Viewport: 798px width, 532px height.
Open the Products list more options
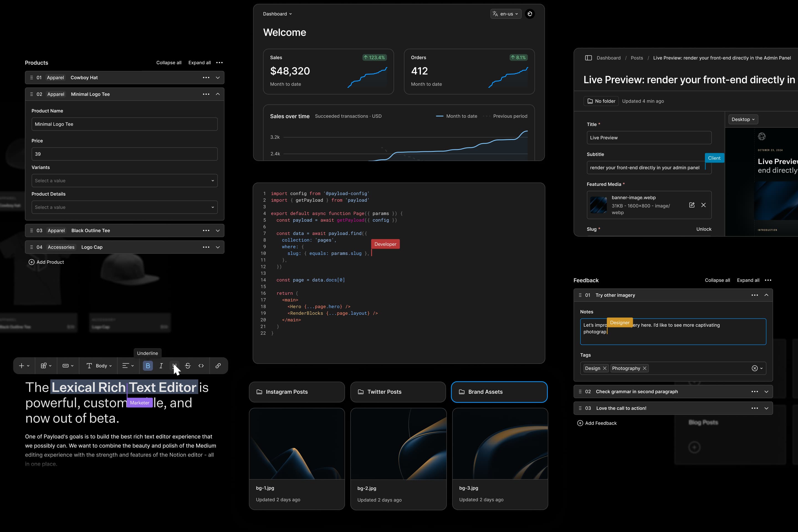219,63
